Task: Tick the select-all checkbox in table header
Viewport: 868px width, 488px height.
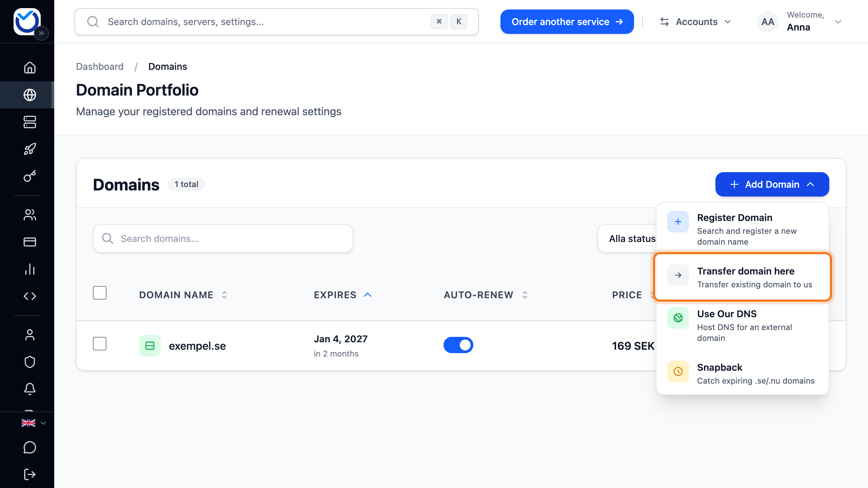Action: pos(100,293)
